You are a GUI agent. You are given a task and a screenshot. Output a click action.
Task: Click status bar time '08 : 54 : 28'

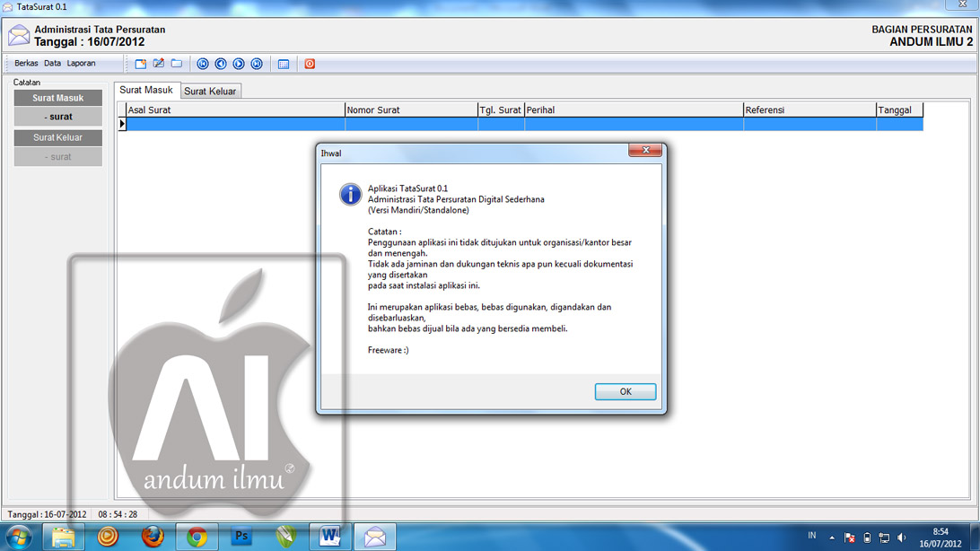click(x=118, y=515)
